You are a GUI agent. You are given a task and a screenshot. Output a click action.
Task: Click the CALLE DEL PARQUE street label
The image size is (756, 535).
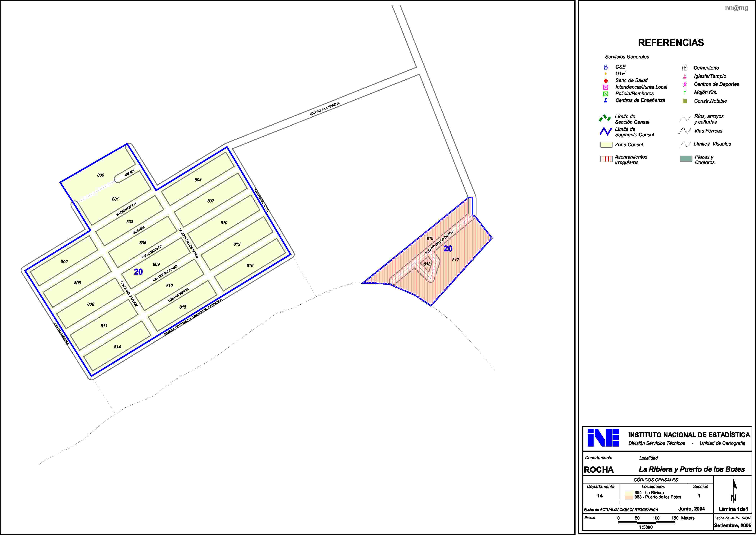tap(129, 294)
